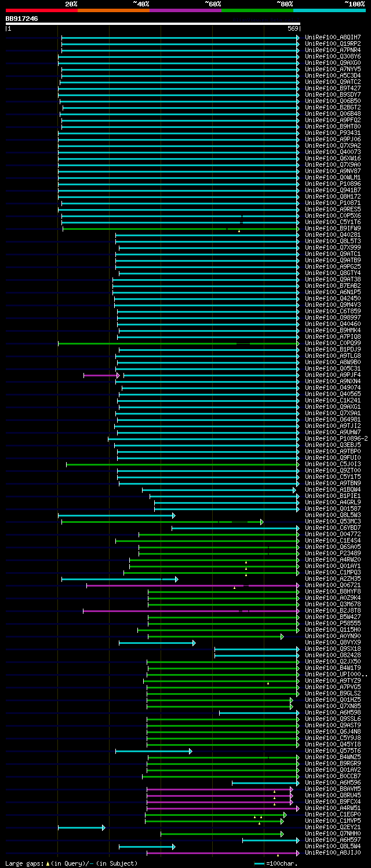Select the UniRef100_C6T859 label
371x868 pixels.
point(333,311)
